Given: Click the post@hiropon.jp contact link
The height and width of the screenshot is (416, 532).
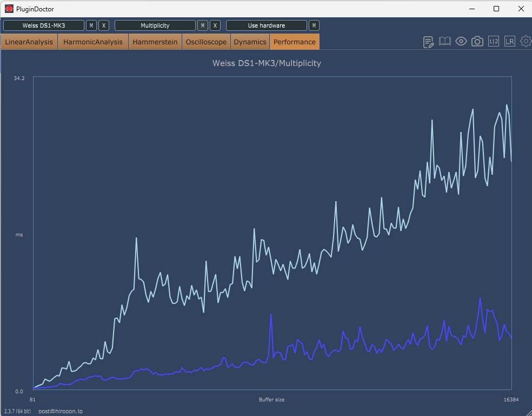Looking at the screenshot, I should 61,411.
